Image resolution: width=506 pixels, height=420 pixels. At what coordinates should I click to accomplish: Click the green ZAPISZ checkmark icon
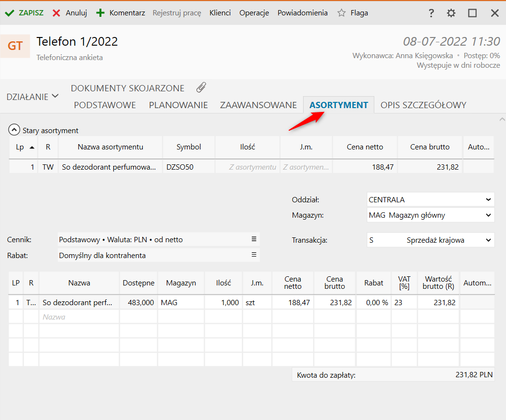(9, 13)
